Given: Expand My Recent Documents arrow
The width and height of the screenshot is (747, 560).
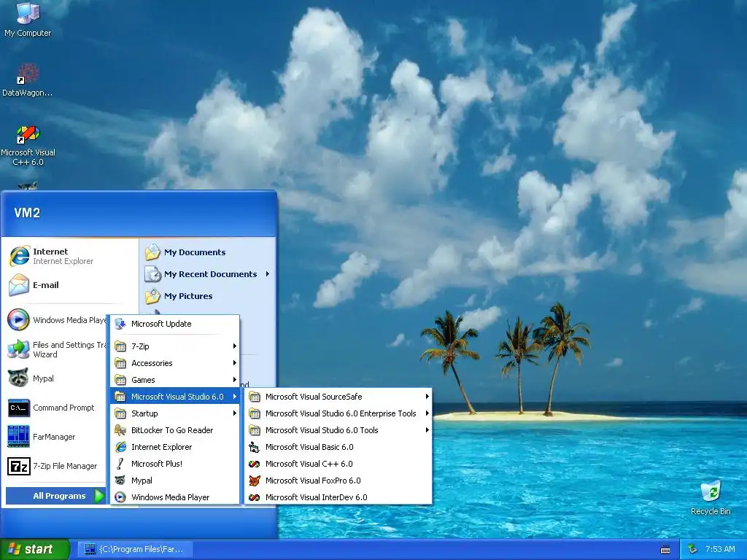Looking at the screenshot, I should point(268,274).
